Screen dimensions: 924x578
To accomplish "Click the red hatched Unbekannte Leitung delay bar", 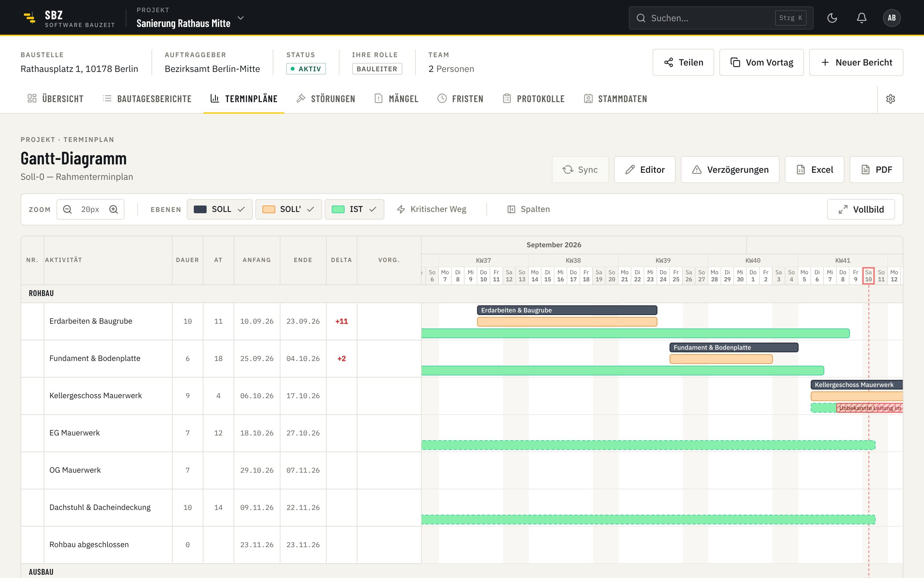I will tap(869, 408).
